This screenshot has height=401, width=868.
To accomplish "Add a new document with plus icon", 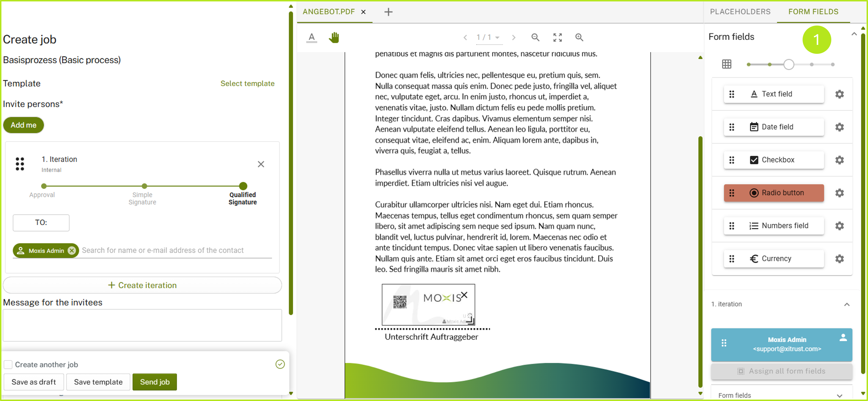I will [388, 12].
